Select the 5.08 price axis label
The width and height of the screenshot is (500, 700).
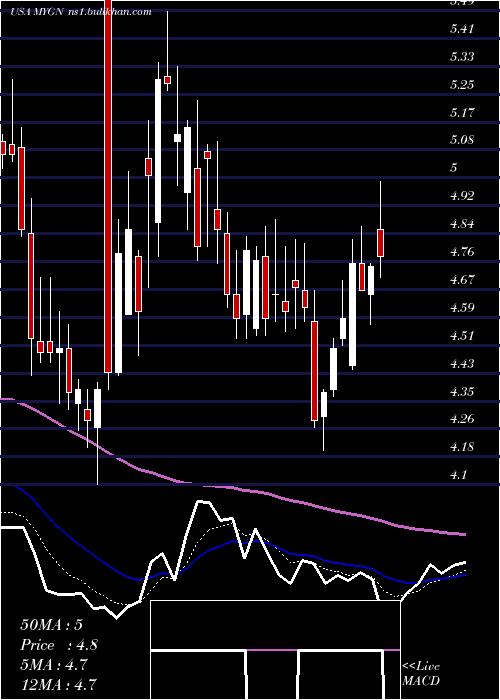tap(462, 140)
